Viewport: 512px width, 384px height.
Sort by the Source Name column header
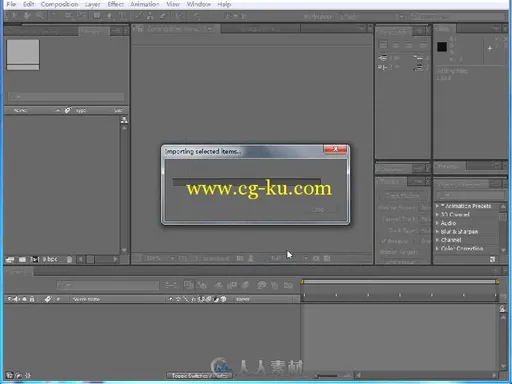pos(86,299)
